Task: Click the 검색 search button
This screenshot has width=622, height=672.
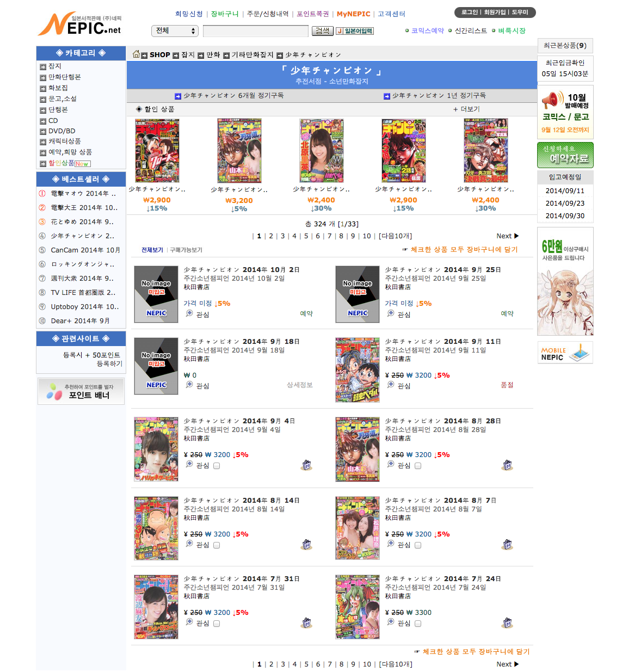Action: coord(323,31)
